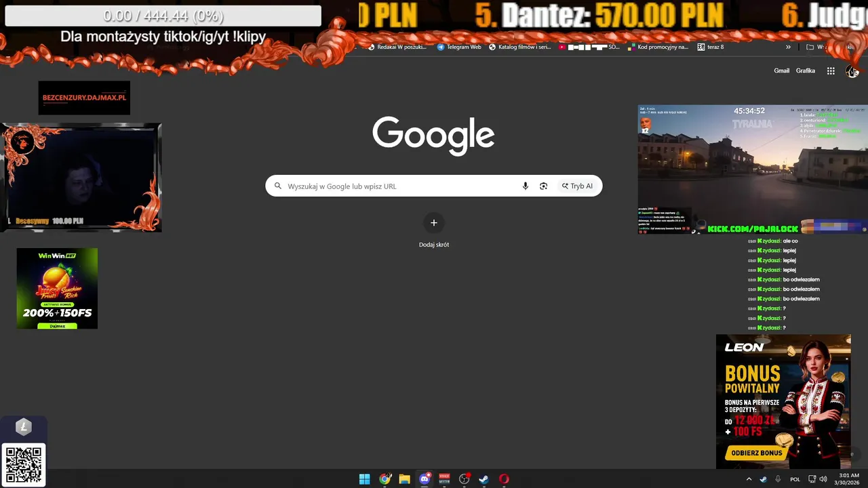The width and height of the screenshot is (868, 488).
Task: Open File Explorer from the taskbar
Action: 404,479
